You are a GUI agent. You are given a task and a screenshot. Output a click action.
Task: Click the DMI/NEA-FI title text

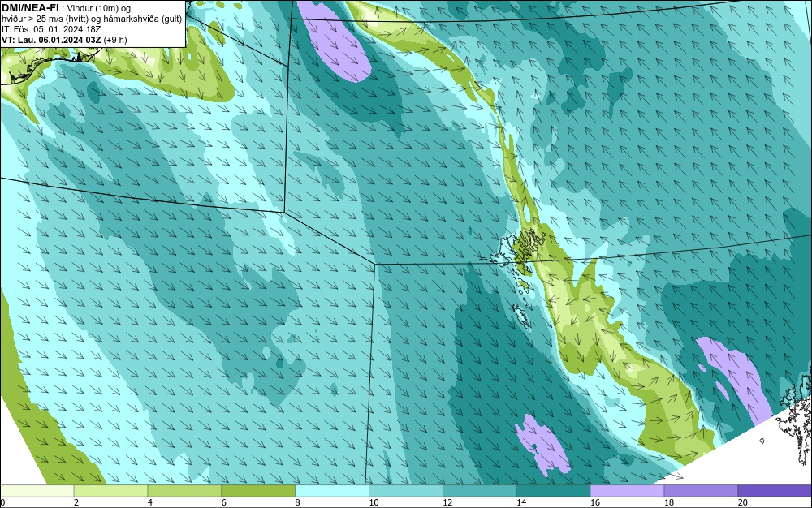pos(30,8)
